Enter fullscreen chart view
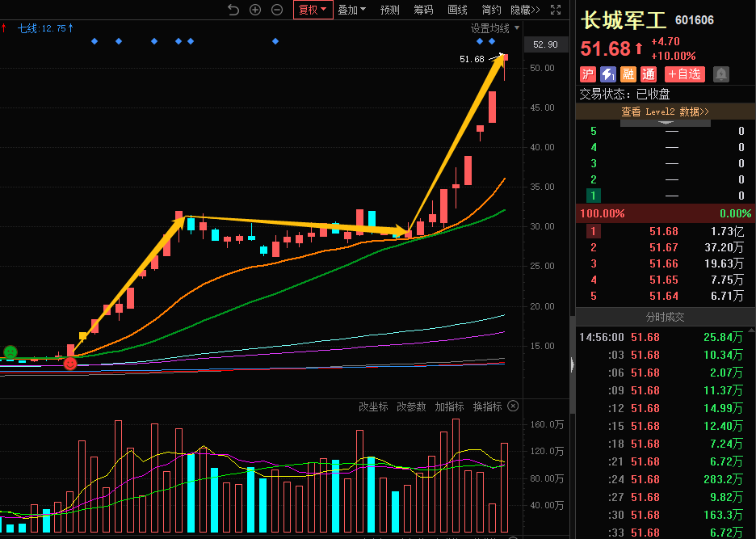 (x=556, y=10)
